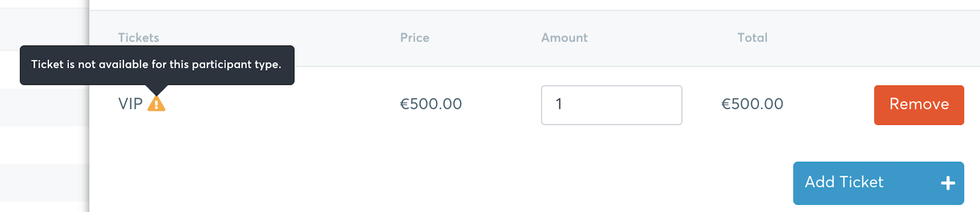Click the tooltip's downward pointer arrow
Screen dimensions: 980x212
point(156,90)
